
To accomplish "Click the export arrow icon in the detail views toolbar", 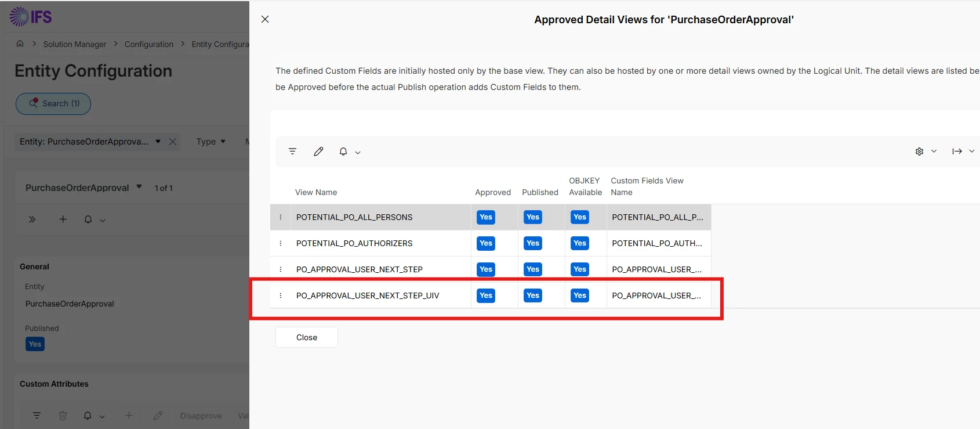I will 957,152.
